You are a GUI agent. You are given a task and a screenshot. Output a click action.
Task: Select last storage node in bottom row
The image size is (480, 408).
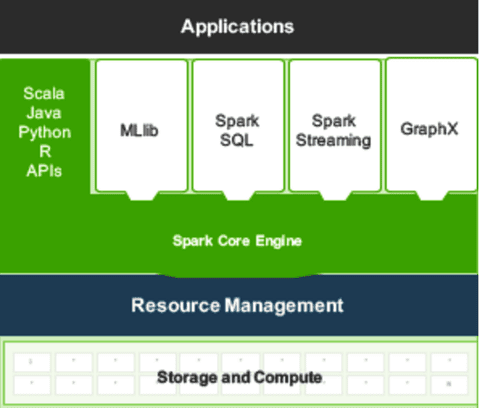449,385
